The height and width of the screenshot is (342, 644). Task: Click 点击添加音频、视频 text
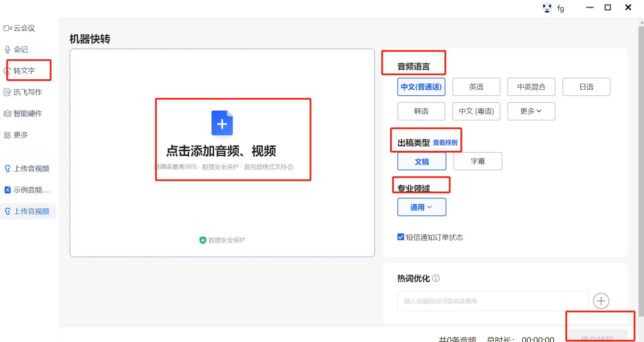point(221,151)
